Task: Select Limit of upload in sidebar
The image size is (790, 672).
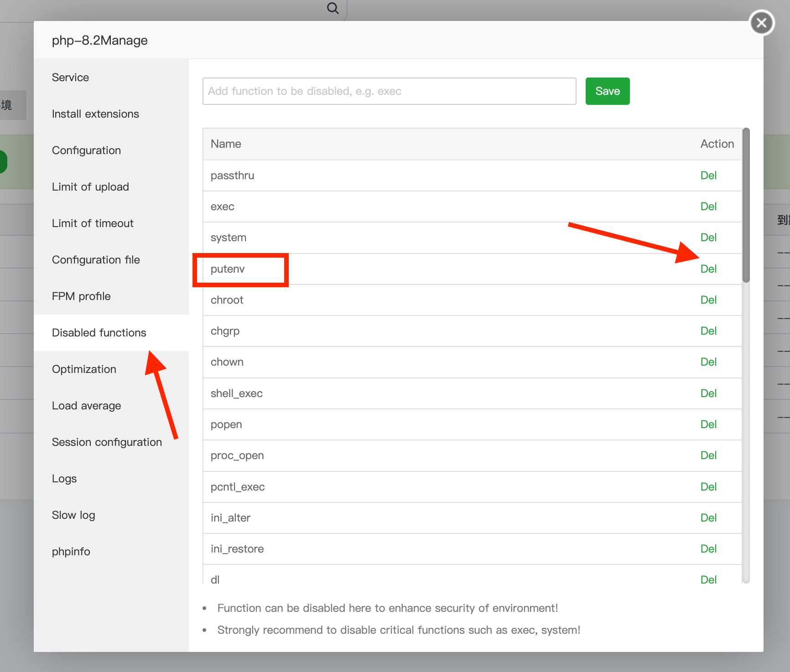Action: (x=90, y=187)
